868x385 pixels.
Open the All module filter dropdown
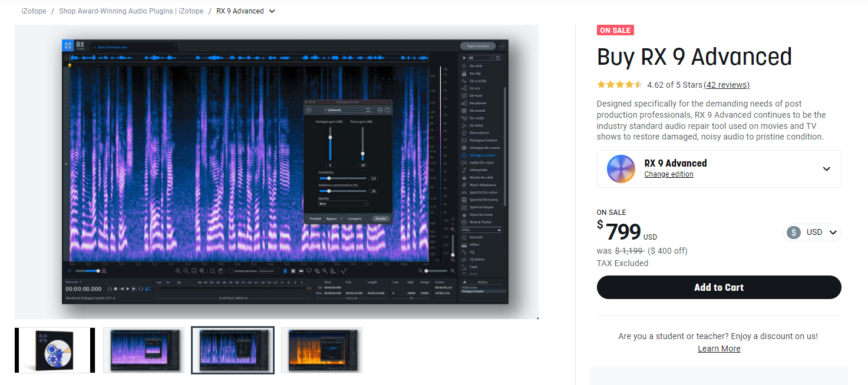pos(480,58)
